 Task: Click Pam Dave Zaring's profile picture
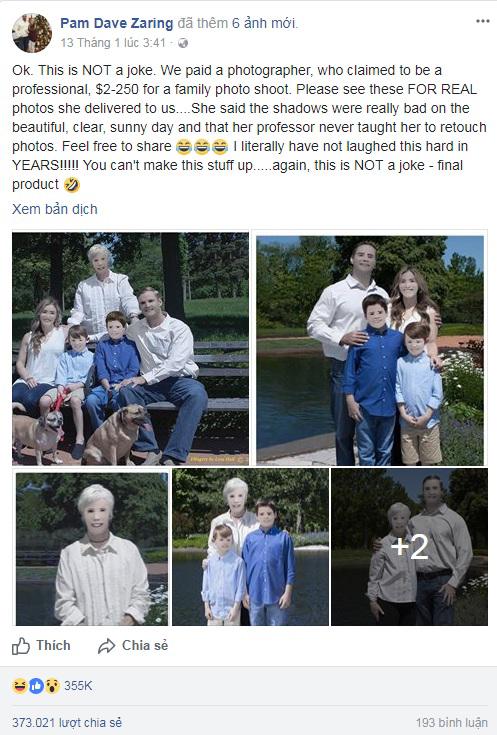32,32
